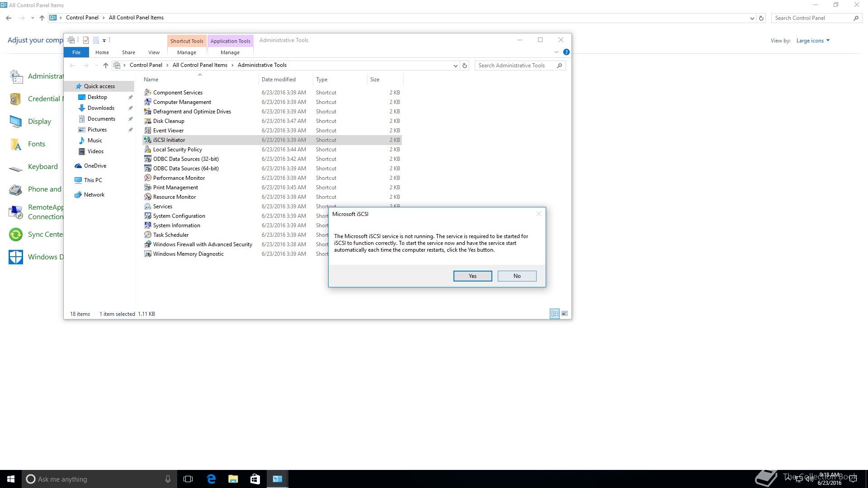Sort by the Date modified column
The image size is (868, 488).
278,80
